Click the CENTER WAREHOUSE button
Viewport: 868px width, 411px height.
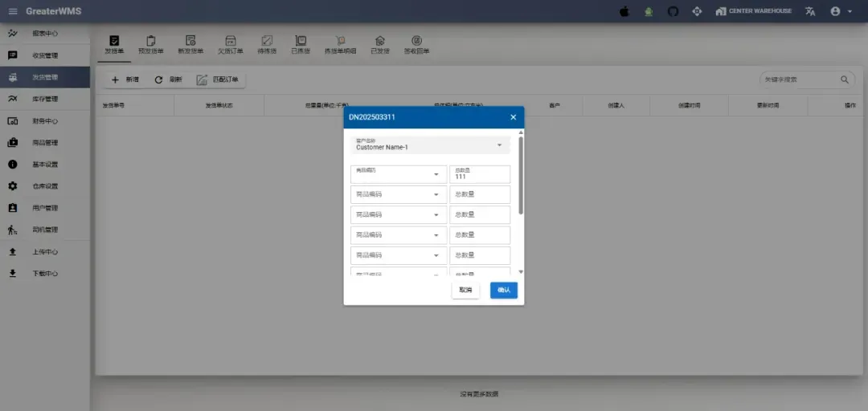pyautogui.click(x=753, y=11)
